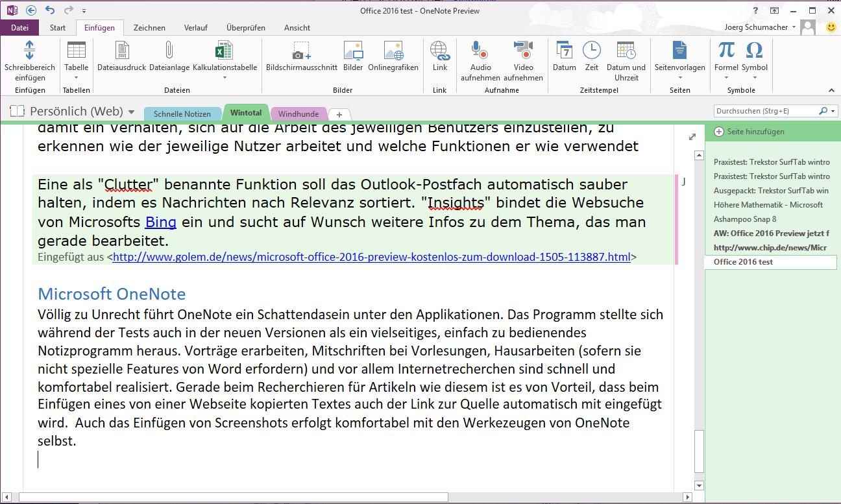
Task: Open the search scope dropdown arrow
Action: 833,111
